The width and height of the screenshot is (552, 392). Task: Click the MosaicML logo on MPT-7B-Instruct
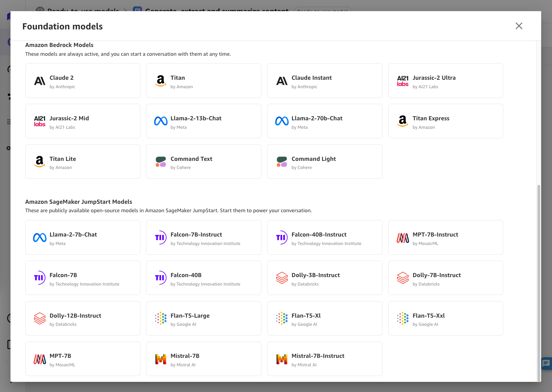coord(403,238)
